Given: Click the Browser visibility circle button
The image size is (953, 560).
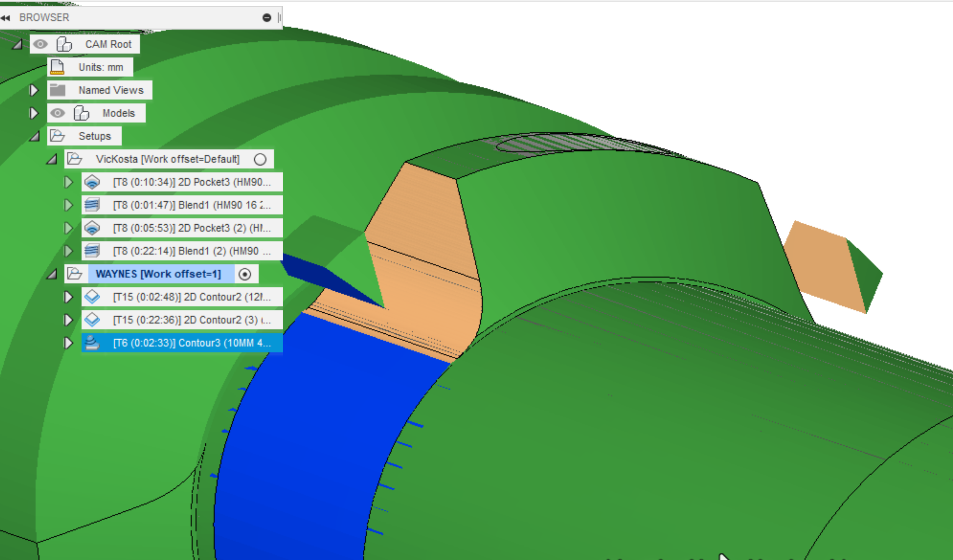Looking at the screenshot, I should [x=267, y=17].
